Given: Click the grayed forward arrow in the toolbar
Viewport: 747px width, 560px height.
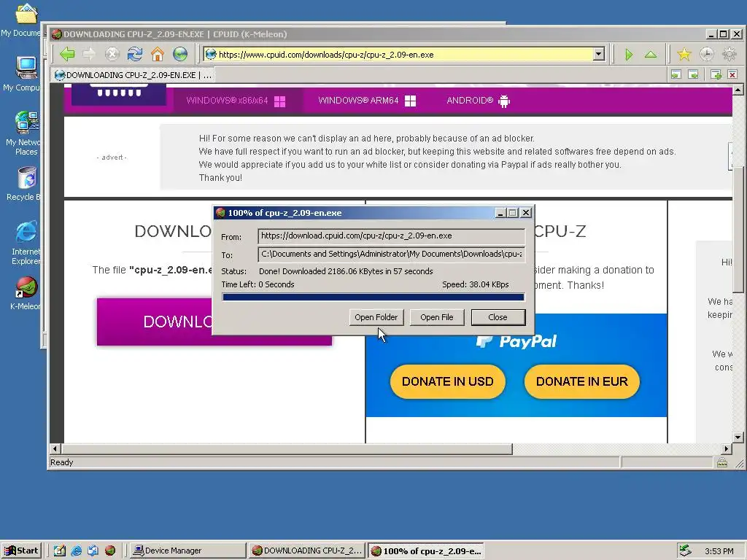Looking at the screenshot, I should 89,54.
